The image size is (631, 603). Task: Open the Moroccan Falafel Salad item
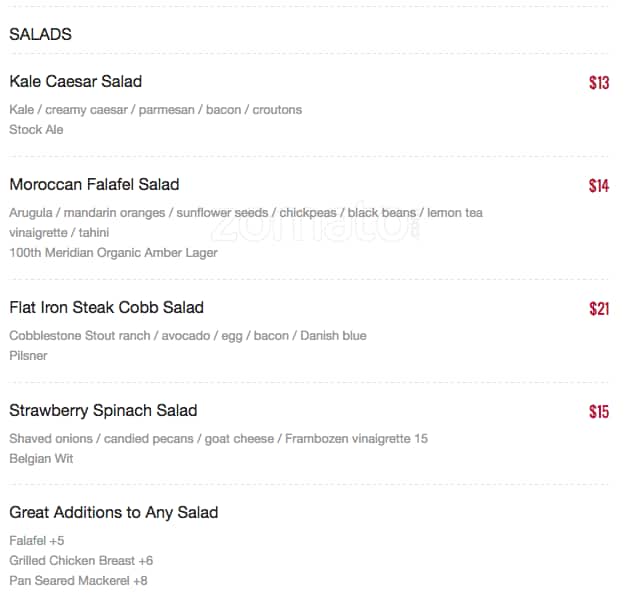tap(94, 184)
